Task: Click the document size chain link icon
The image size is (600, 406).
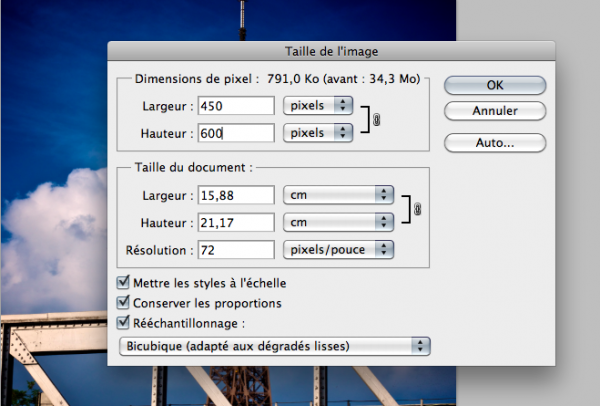Action: [x=417, y=209]
